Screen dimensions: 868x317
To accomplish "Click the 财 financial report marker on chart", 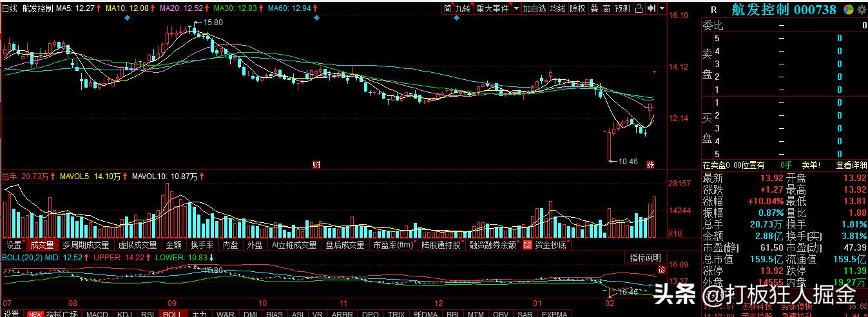I will (316, 164).
